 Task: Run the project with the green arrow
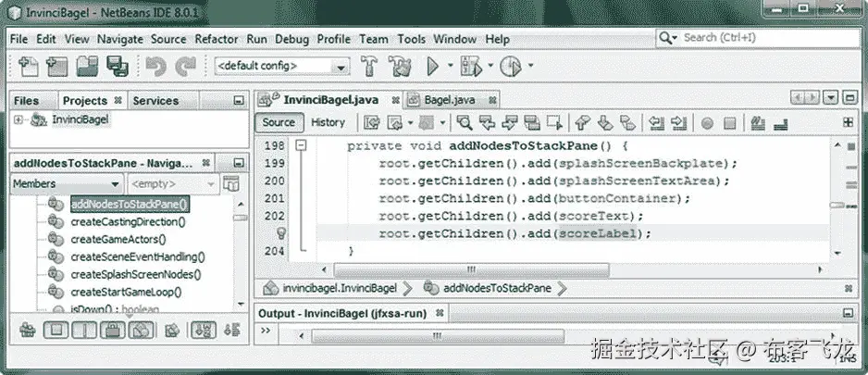[433, 67]
